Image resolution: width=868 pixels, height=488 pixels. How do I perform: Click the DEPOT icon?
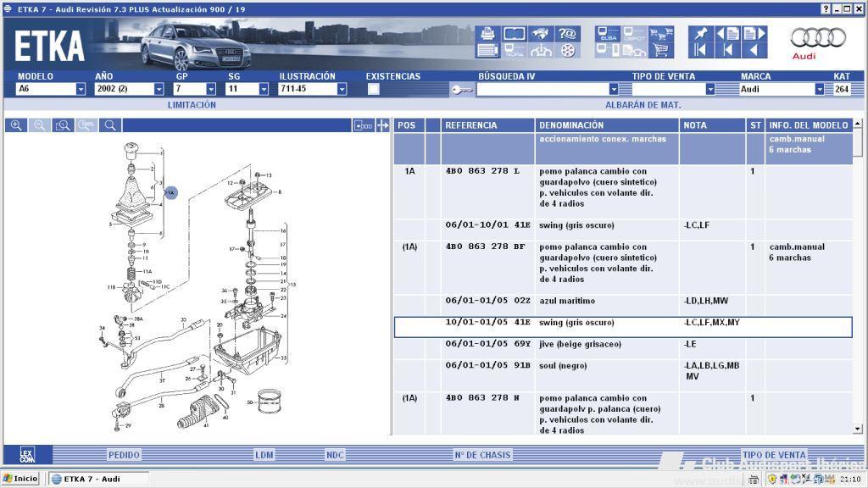(634, 34)
